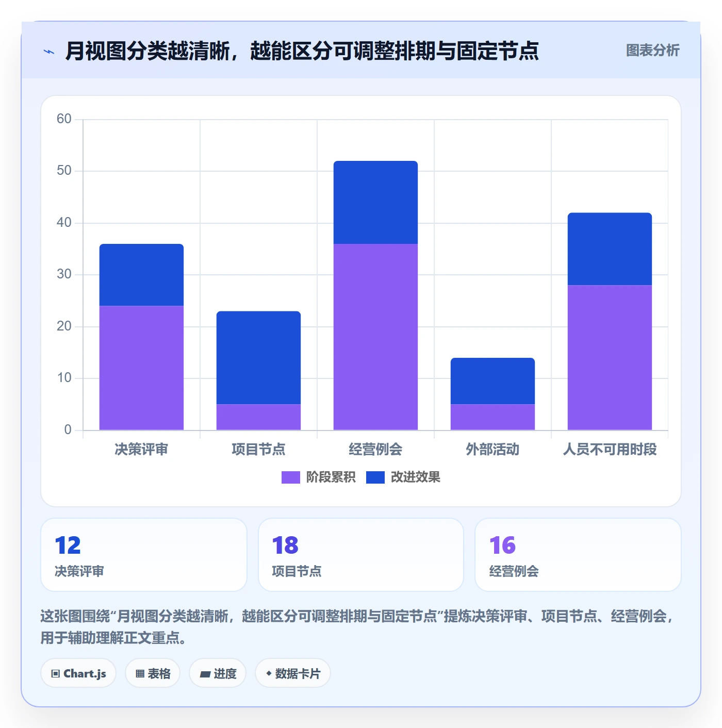Click the 项目节点 x-axis label
The image size is (722, 728).
coord(258,450)
